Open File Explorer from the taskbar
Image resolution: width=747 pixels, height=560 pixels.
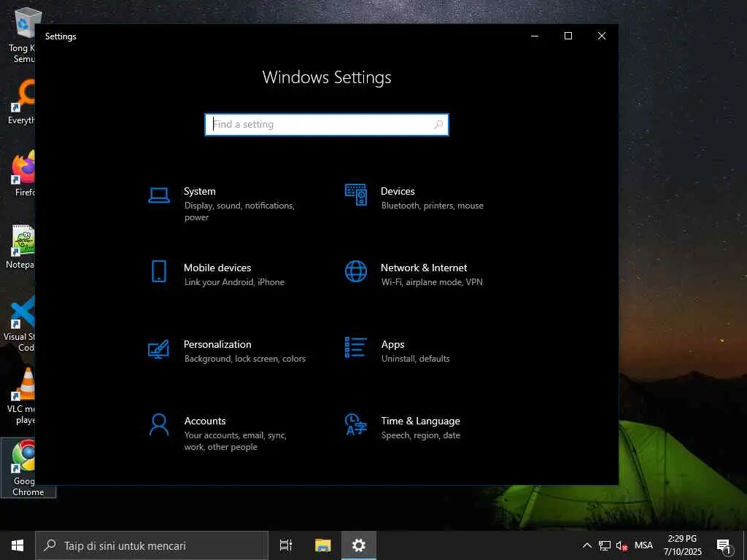pos(322,545)
